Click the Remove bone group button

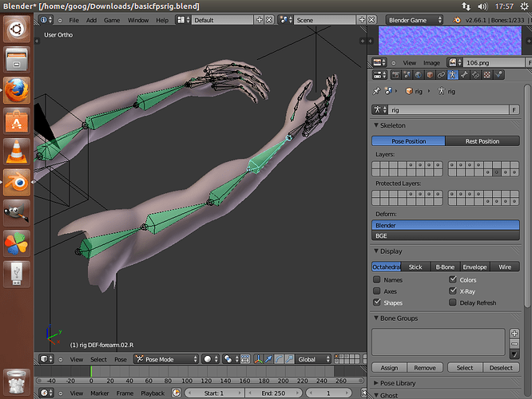coord(425,367)
